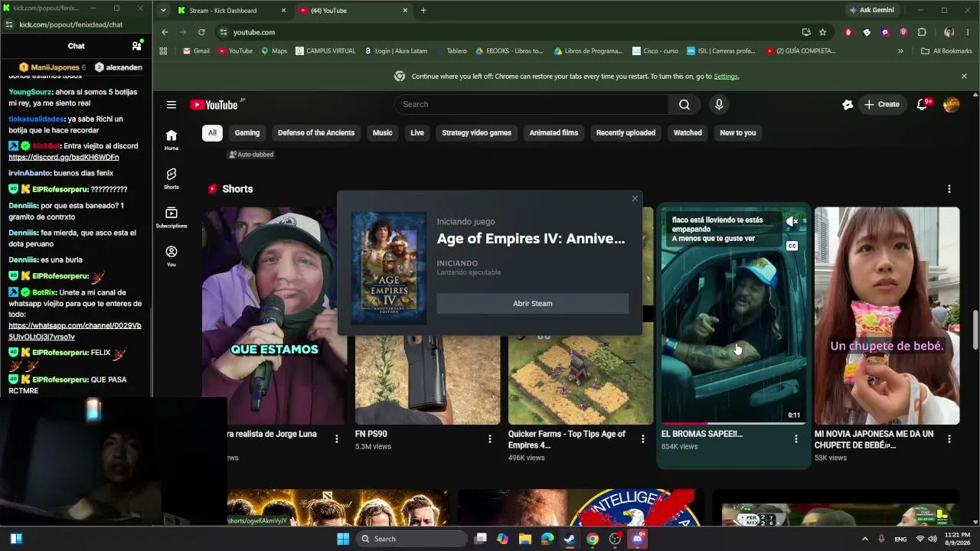980x551 pixels.
Task: Open options menu for FN PS90 short
Action: pos(490,439)
